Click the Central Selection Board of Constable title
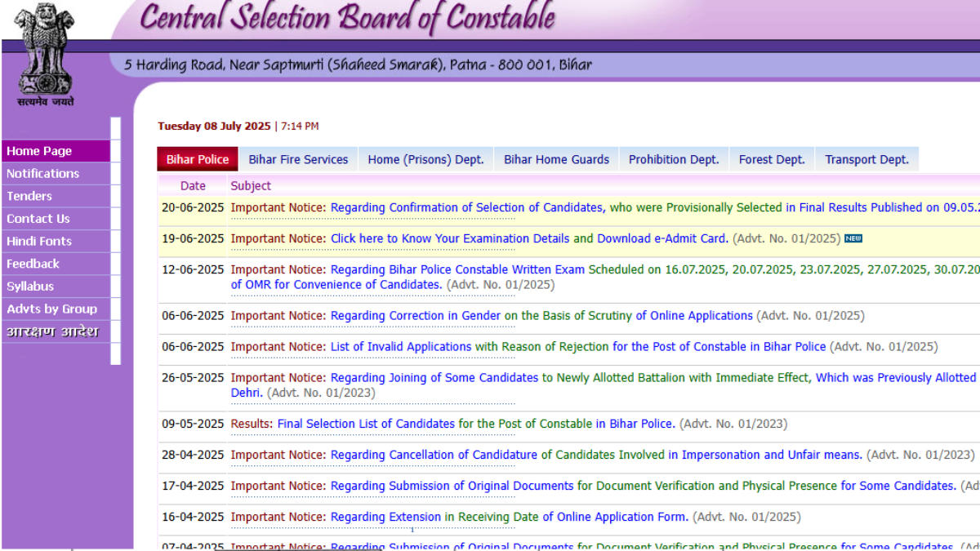This screenshot has width=980, height=551. [347, 18]
